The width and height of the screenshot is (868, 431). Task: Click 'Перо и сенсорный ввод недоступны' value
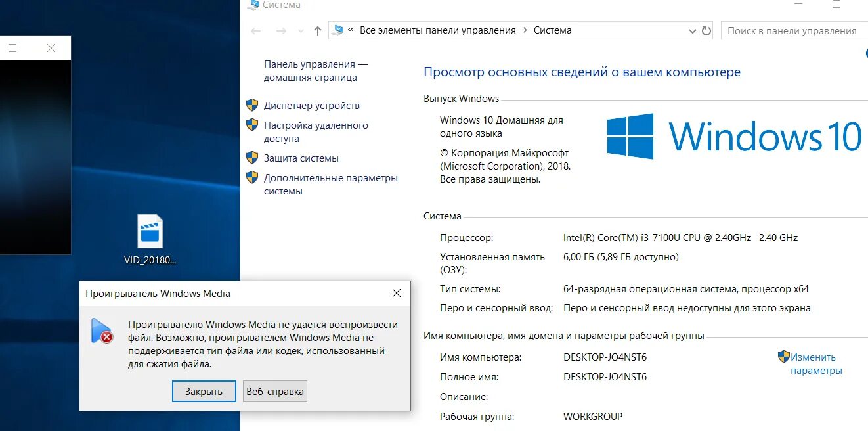pos(687,308)
